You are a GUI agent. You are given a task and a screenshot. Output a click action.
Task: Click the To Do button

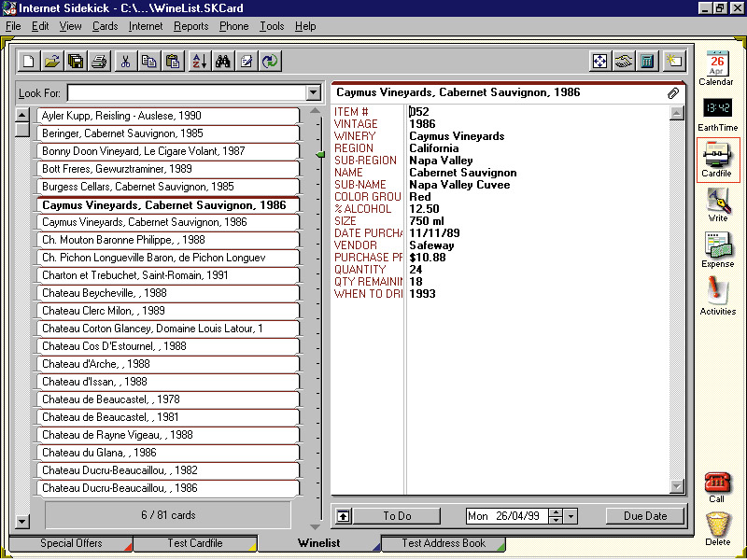(397, 516)
